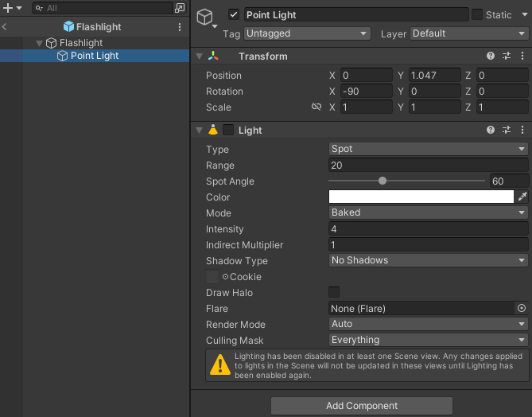Collapse the Transform component foldout
Image resolution: width=532 pixels, height=417 pixels.
pyautogui.click(x=199, y=57)
